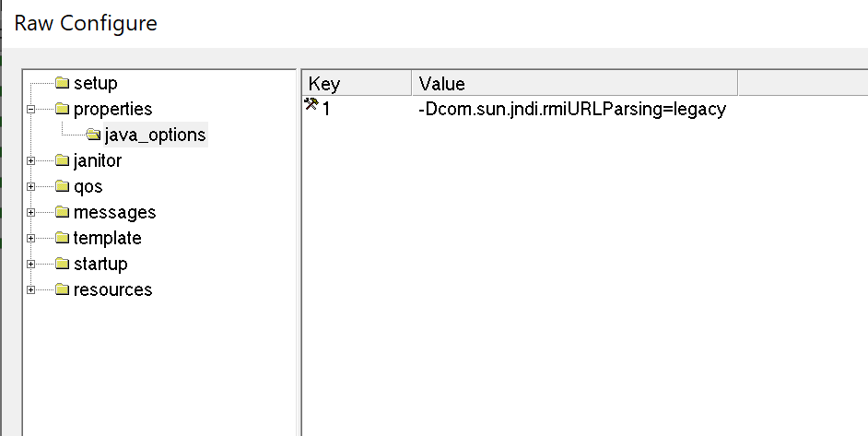Click the properties folder icon
The height and width of the screenshot is (436, 868).
pos(62,110)
